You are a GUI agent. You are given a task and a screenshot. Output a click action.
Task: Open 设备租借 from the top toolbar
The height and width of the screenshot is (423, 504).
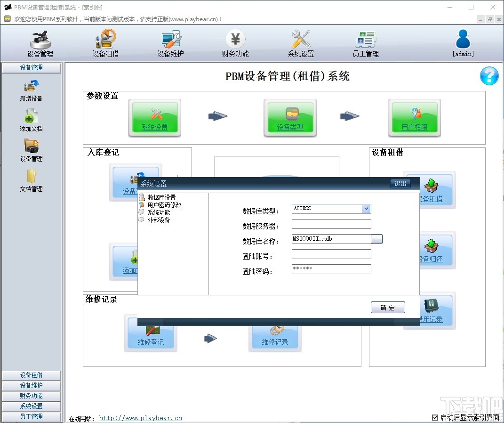point(105,43)
